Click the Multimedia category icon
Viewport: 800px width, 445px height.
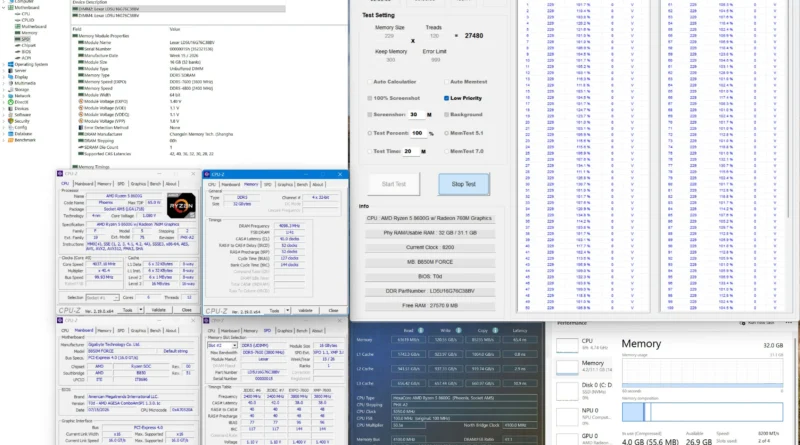[10, 83]
